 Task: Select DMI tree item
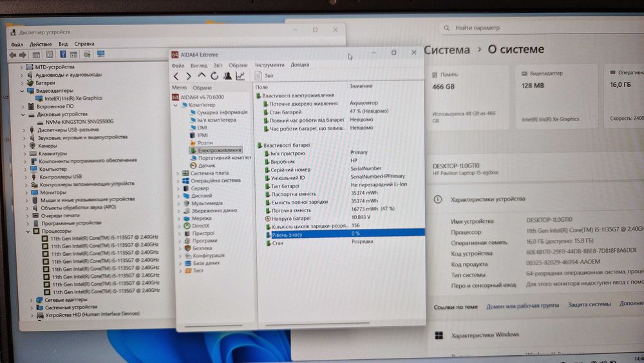click(199, 128)
